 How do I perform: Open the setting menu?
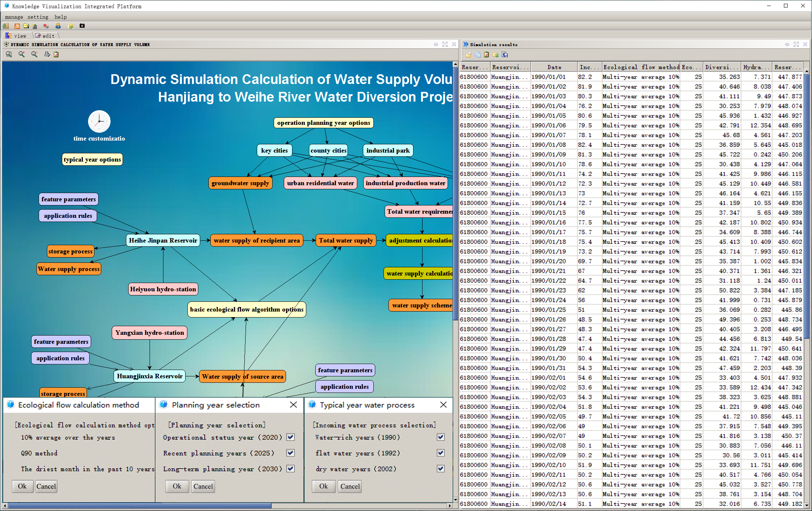38,17
